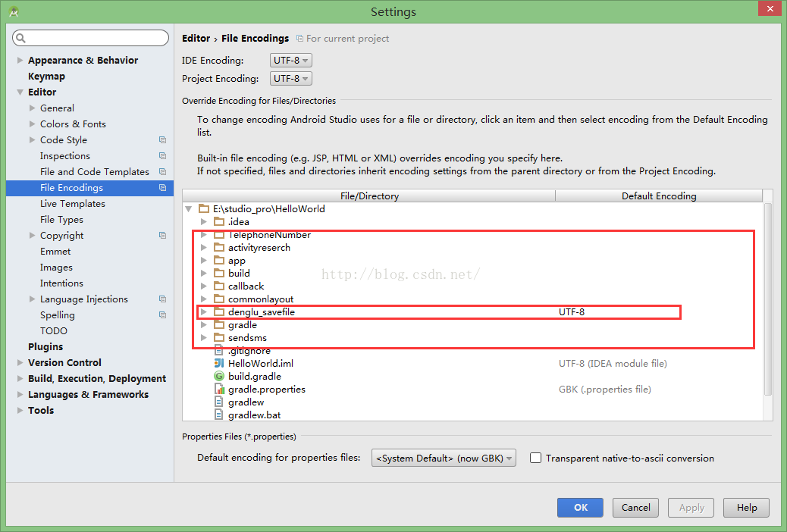Click the callback folder icon

tap(219, 286)
